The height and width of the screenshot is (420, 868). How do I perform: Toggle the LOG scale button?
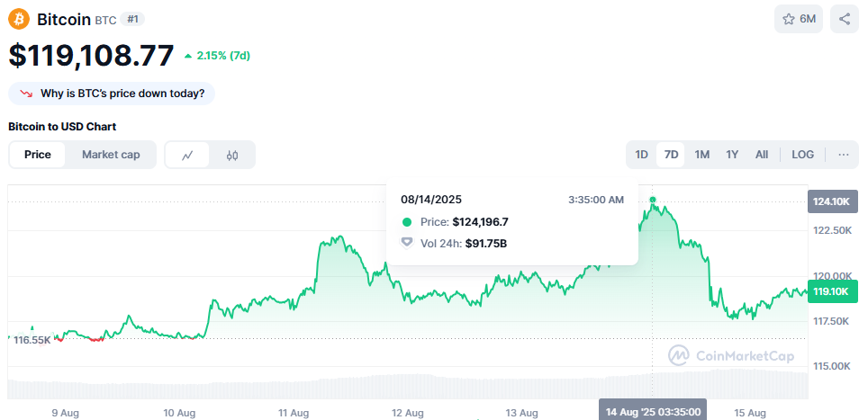802,155
